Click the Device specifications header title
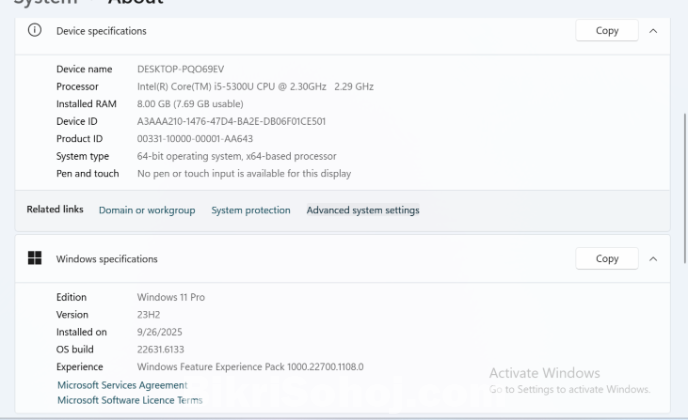 101,31
